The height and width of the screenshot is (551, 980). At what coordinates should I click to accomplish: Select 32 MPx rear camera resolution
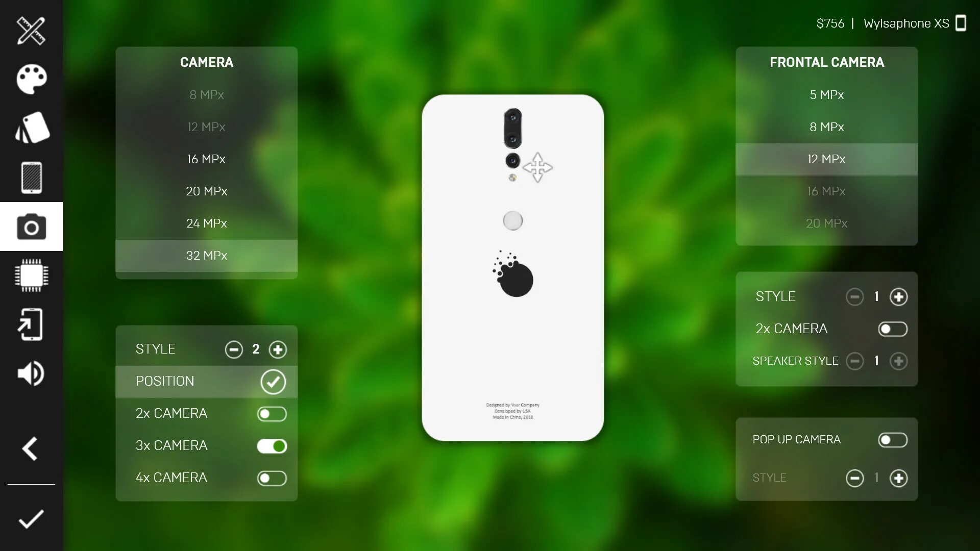point(206,255)
